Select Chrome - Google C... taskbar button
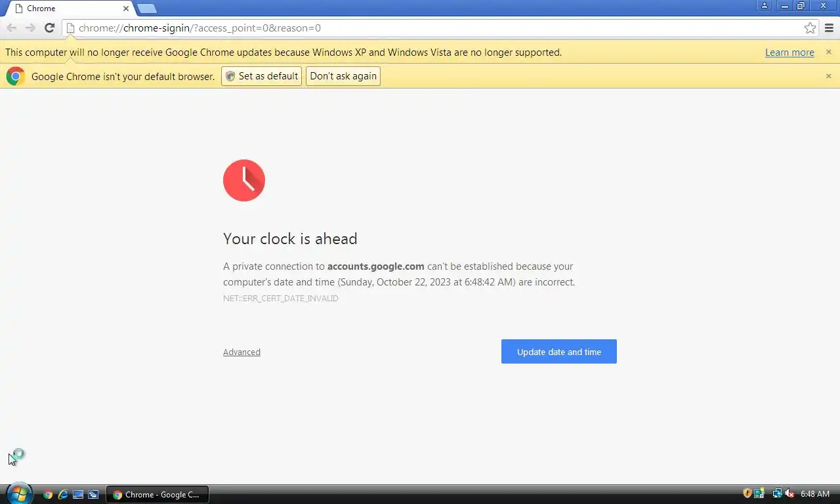This screenshot has width=840, height=504. (157, 495)
